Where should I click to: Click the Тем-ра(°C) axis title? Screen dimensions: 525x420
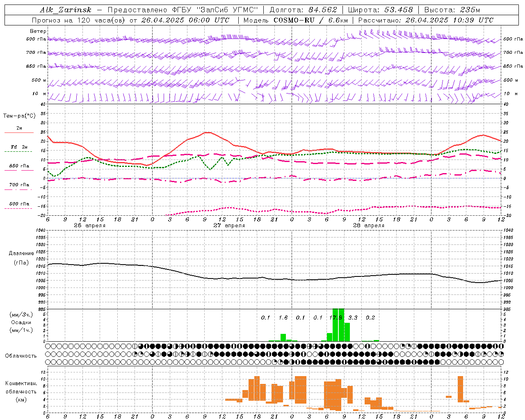tap(19, 116)
